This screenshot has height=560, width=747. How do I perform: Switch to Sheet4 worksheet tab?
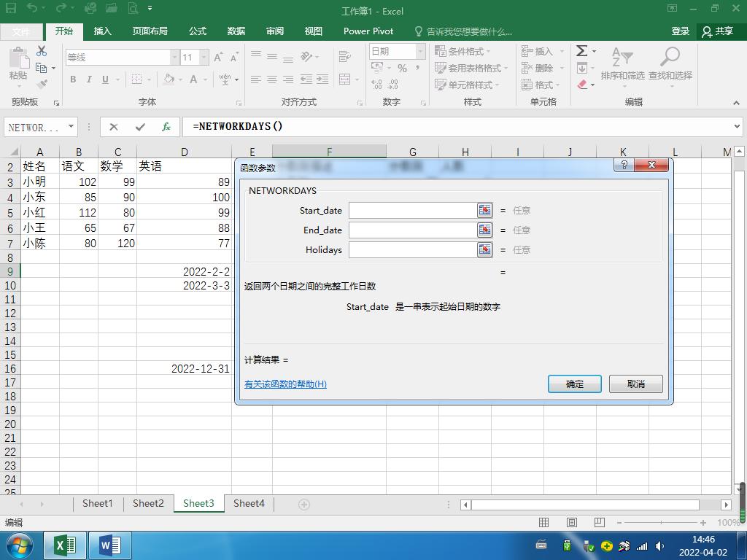[x=249, y=503]
